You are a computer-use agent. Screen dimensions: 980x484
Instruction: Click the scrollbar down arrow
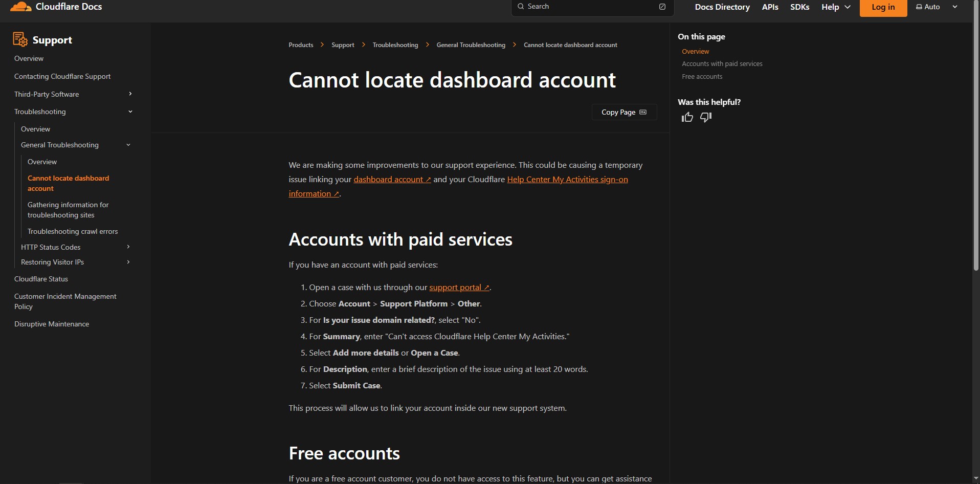click(976, 479)
